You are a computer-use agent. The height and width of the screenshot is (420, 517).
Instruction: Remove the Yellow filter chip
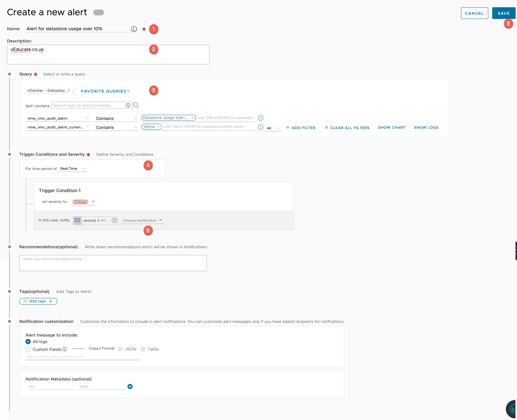point(158,127)
